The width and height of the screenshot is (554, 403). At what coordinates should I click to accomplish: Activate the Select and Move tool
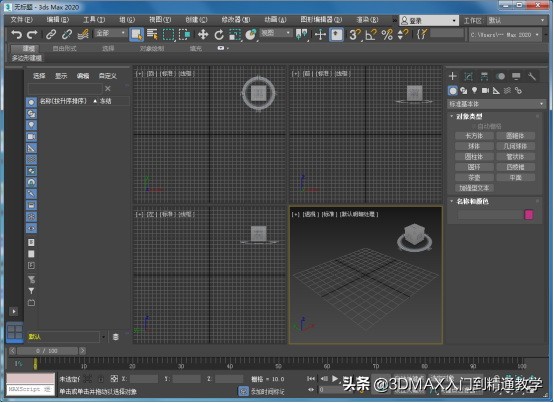tap(202, 34)
